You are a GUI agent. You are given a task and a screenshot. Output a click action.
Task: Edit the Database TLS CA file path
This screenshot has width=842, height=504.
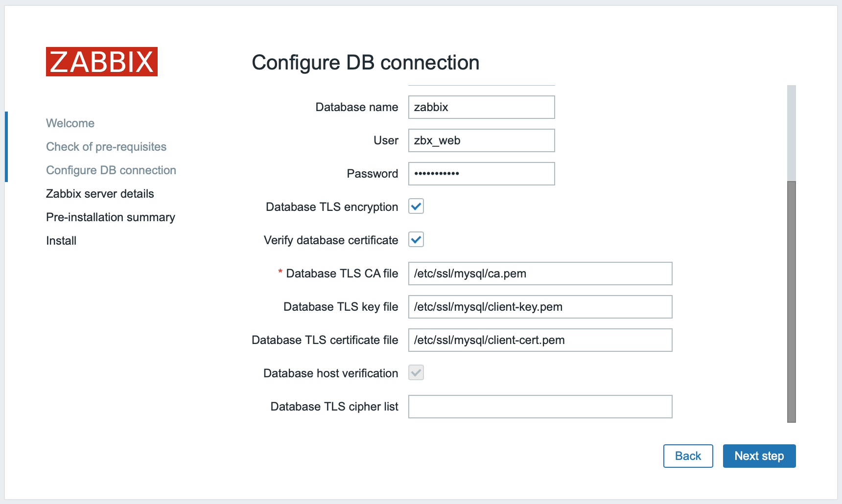coord(540,274)
